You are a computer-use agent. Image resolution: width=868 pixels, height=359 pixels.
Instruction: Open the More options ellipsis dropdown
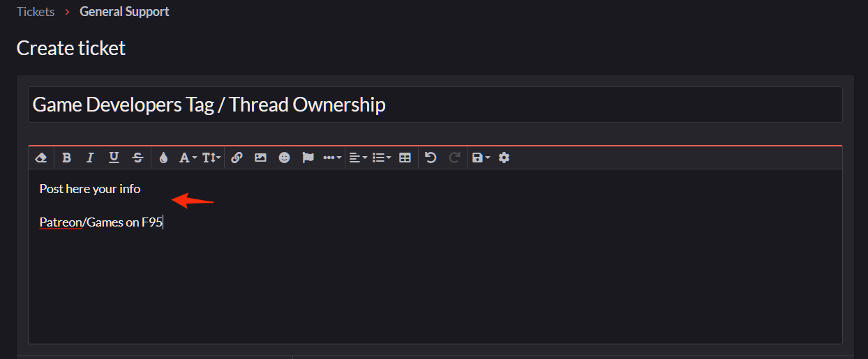click(x=332, y=158)
